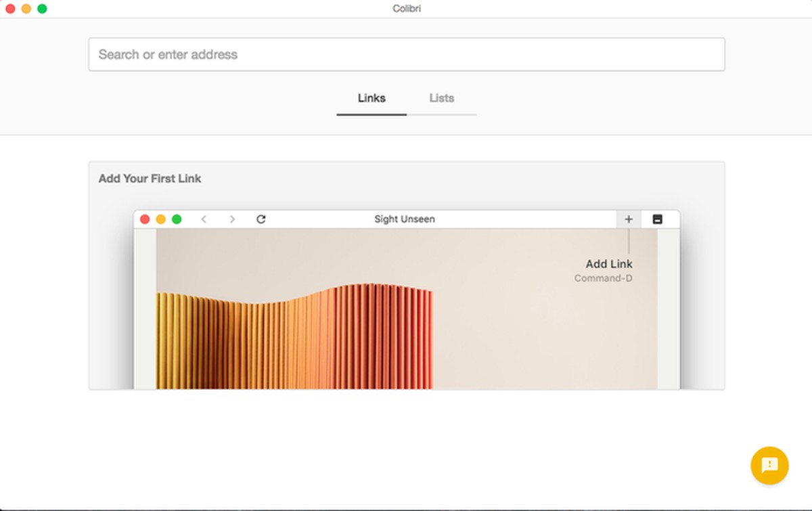The height and width of the screenshot is (511, 812).
Task: Maximize the Colibri window with green button
Action: coord(42,9)
